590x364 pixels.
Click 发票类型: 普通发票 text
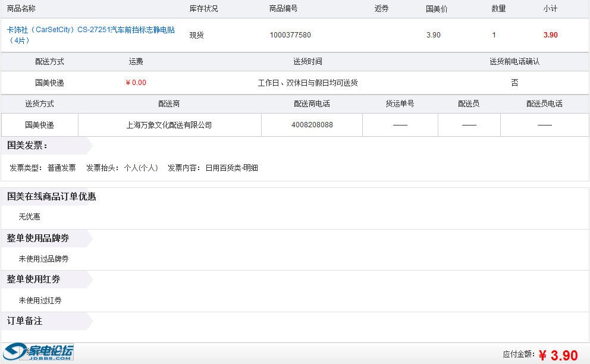coord(42,168)
